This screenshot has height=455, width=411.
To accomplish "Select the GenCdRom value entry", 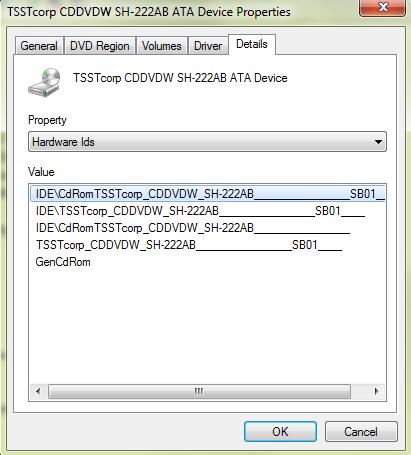I will 63,262.
